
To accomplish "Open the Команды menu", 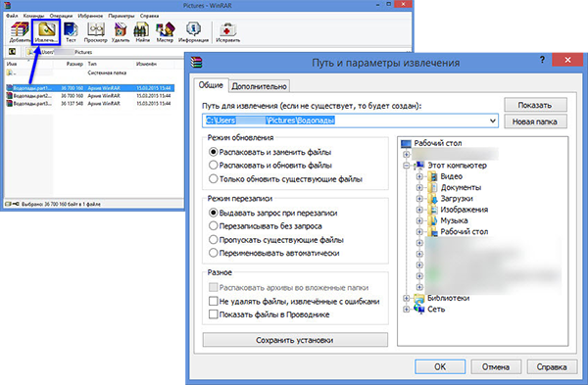I will coord(33,16).
